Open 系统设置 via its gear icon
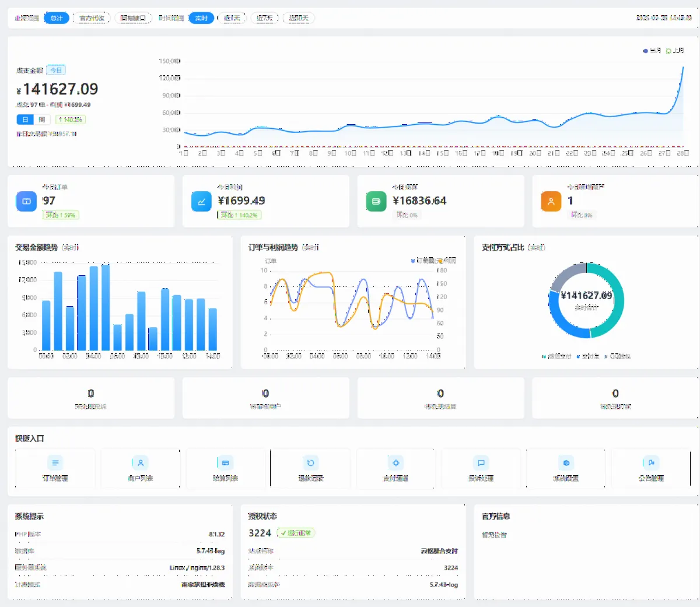Viewport: 700px width, 607px height. coord(566,463)
